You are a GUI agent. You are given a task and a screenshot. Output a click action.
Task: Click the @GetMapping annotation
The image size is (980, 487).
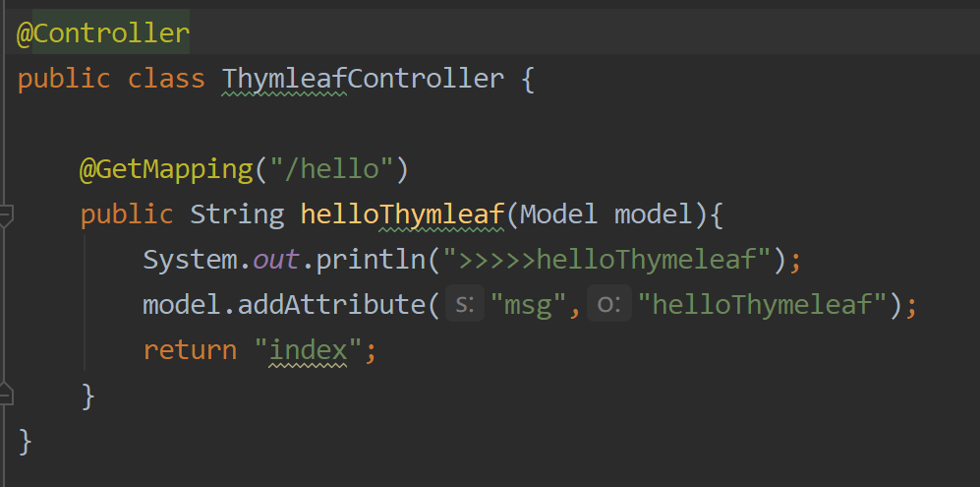coord(166,169)
